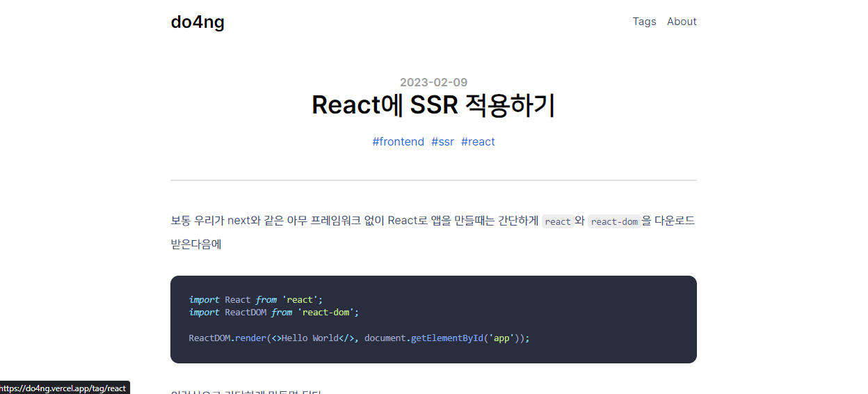Click Hello World text in the code

pyautogui.click(x=310, y=338)
